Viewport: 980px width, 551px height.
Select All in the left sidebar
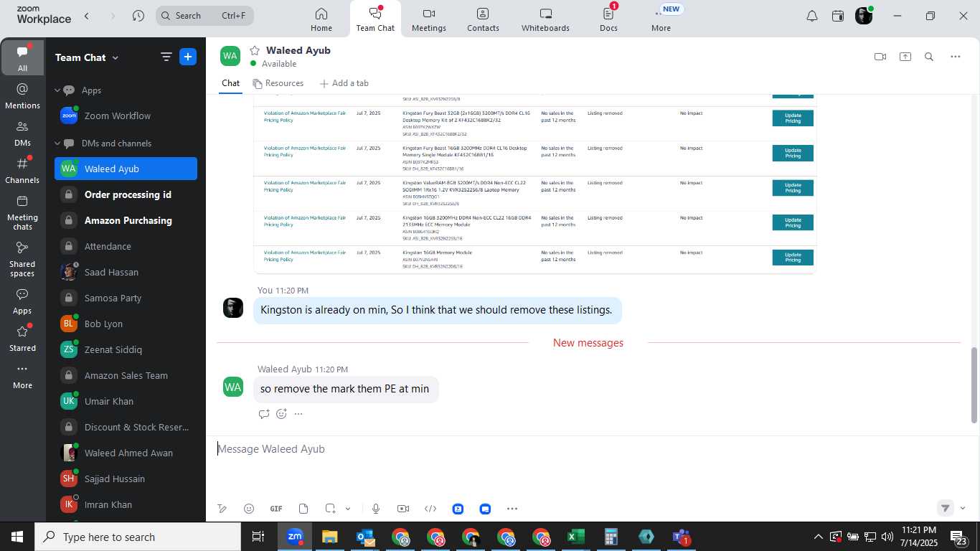(x=22, y=57)
